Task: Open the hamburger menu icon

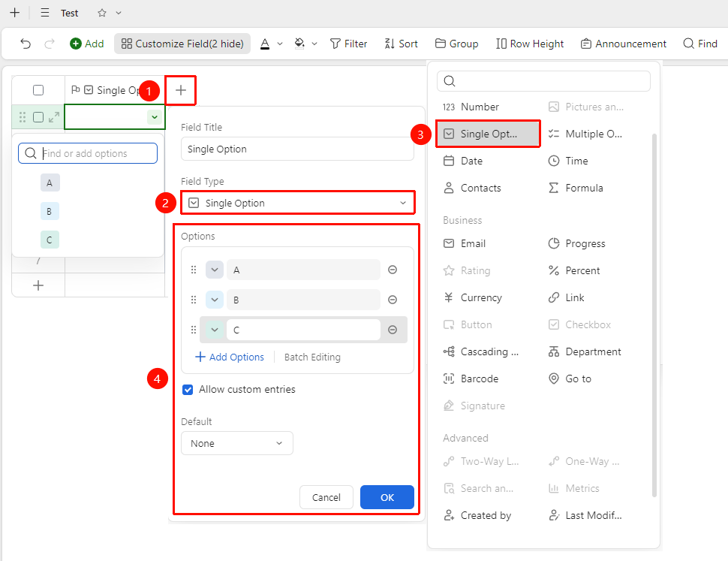Action: (x=45, y=13)
